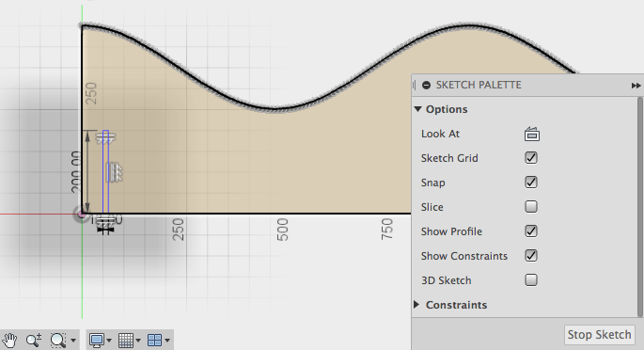644x350 pixels.
Task: Click the 750 axis label
Action: click(x=387, y=229)
